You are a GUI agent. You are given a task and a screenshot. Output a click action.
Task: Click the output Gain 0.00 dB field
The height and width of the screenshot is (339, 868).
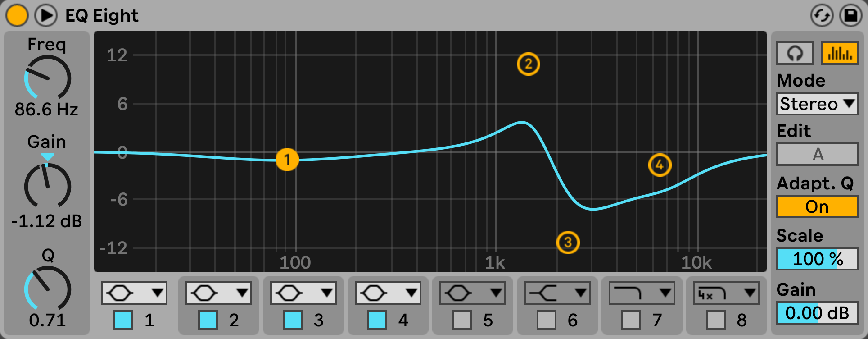(818, 313)
